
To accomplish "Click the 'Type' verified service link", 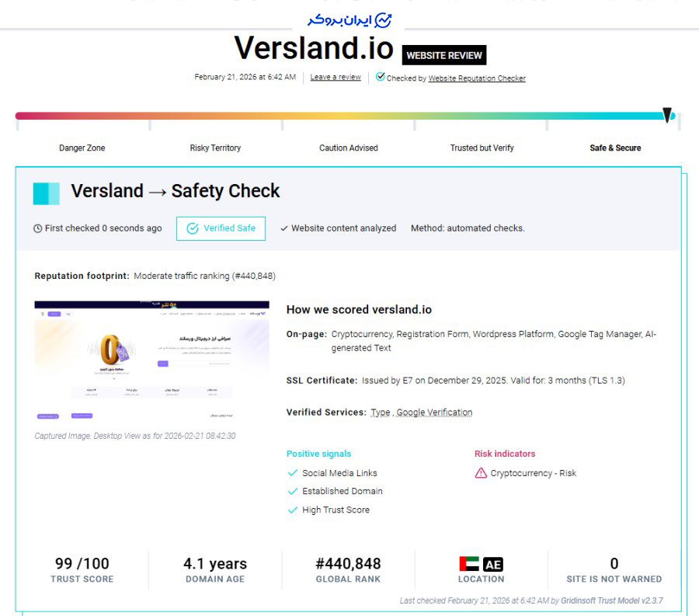I will tap(381, 412).
